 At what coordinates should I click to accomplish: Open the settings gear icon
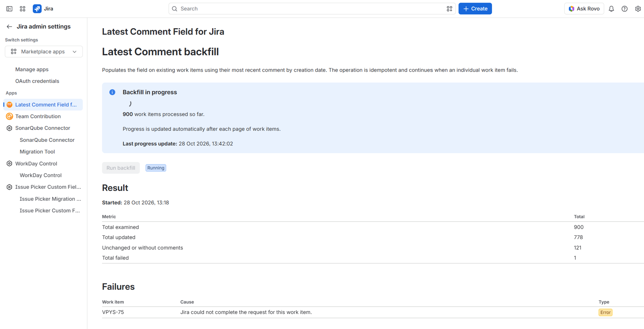(x=638, y=9)
